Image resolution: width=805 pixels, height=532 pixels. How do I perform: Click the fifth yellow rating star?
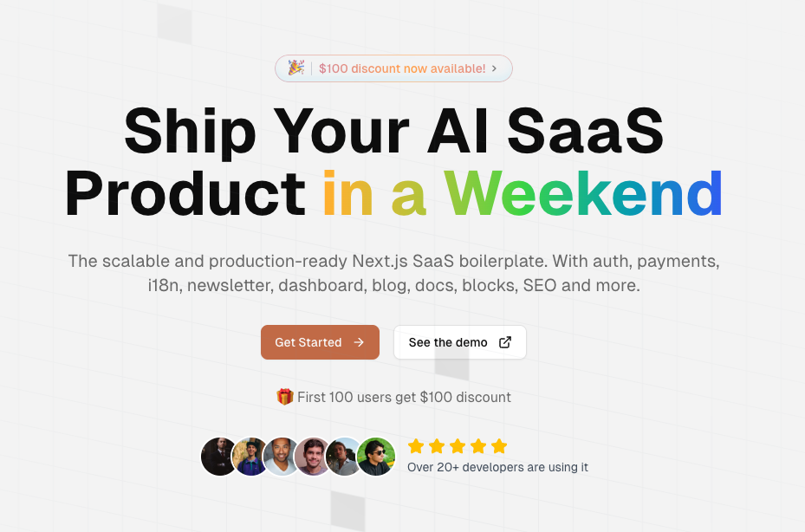[499, 446]
